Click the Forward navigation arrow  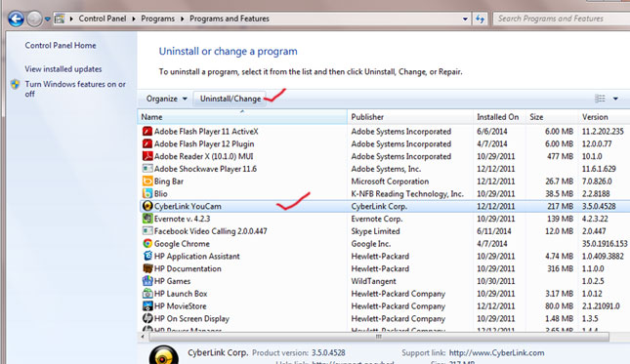[34, 19]
